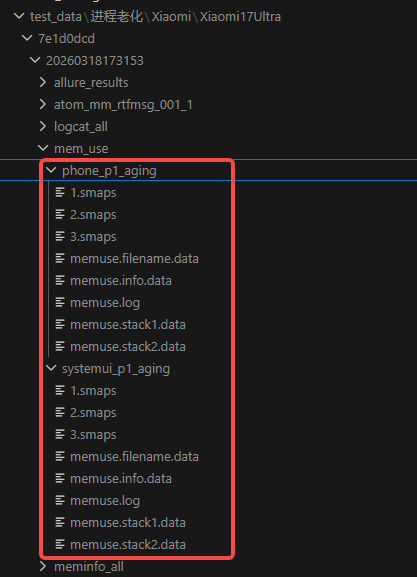Click file icon of 3.smaps under systemui_p1_aging

click(60, 434)
